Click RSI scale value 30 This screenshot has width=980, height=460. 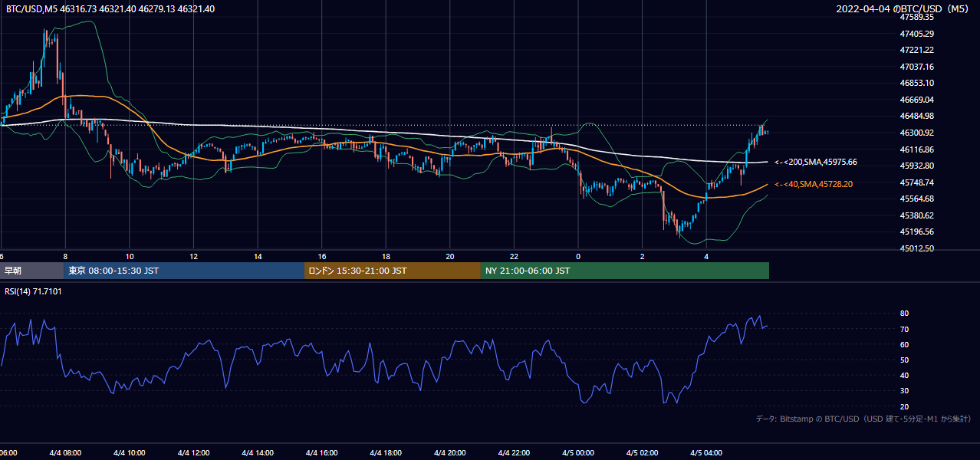pos(904,391)
